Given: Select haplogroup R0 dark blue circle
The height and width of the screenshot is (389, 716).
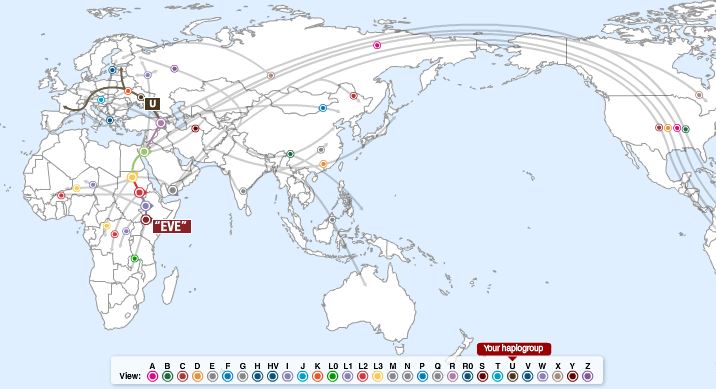Looking at the screenshot, I should (x=467, y=376).
